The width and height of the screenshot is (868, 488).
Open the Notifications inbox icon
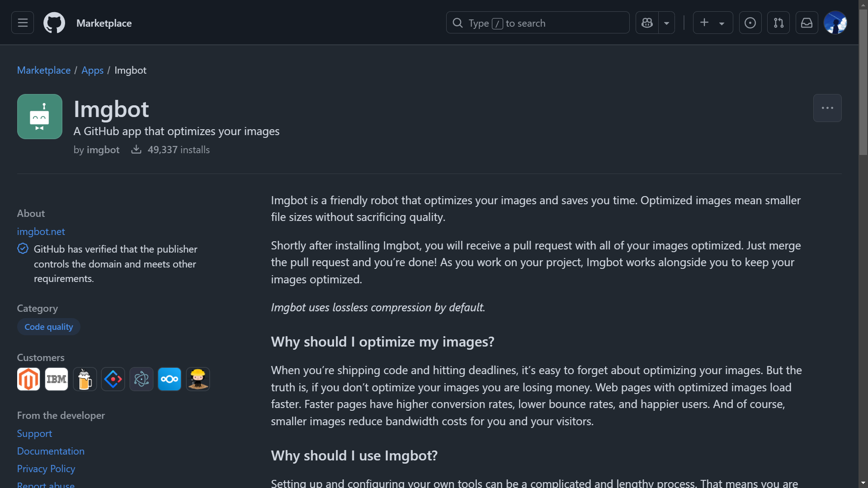pyautogui.click(x=807, y=23)
